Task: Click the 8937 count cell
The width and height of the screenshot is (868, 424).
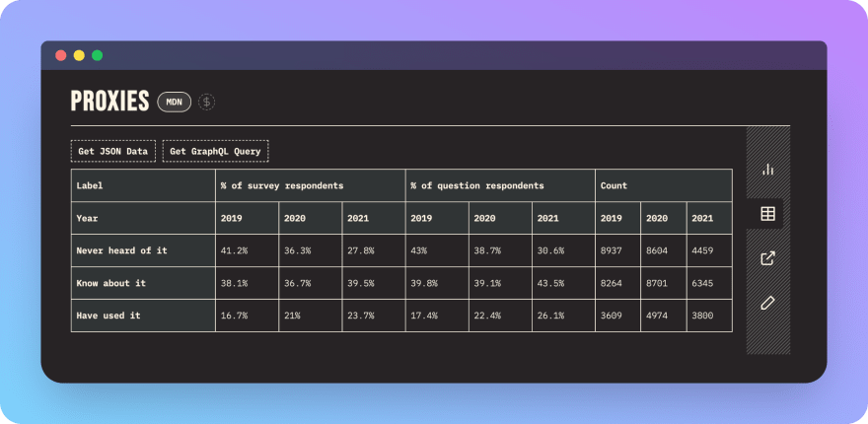Action: [x=617, y=250]
